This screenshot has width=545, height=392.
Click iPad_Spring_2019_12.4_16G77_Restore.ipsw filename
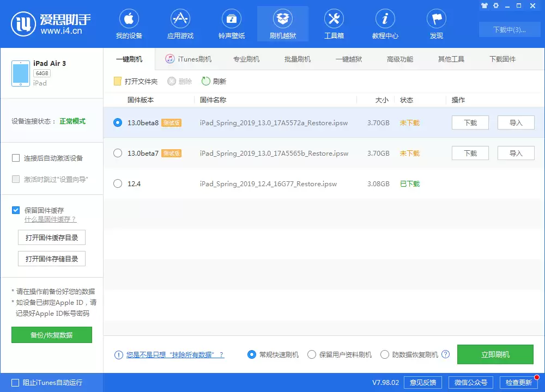268,183
